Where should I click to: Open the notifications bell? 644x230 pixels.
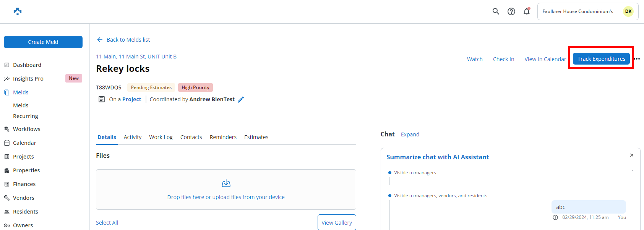tap(527, 11)
